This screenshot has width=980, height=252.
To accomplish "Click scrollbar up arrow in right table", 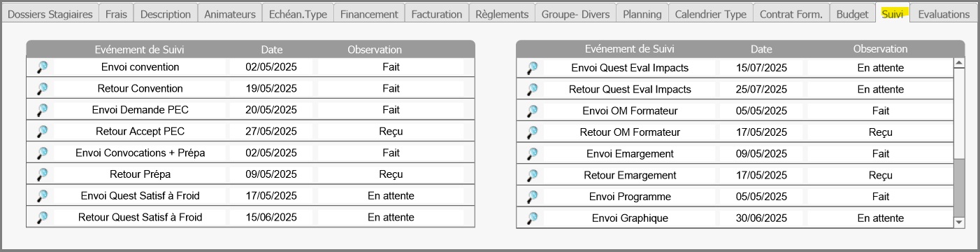I will coord(959,63).
